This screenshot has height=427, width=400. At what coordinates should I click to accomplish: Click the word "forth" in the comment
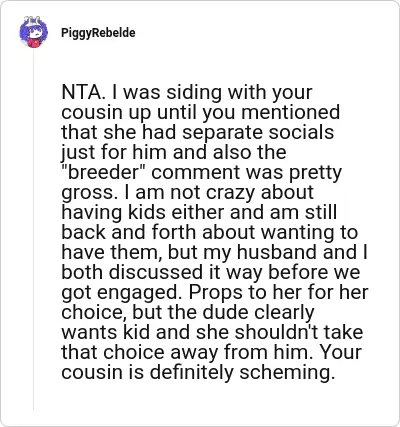(173, 232)
